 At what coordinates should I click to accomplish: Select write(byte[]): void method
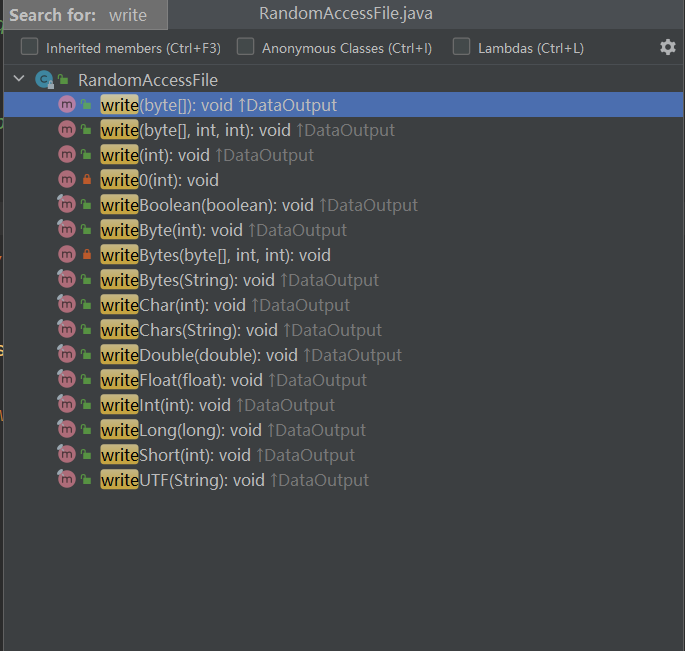(x=343, y=105)
